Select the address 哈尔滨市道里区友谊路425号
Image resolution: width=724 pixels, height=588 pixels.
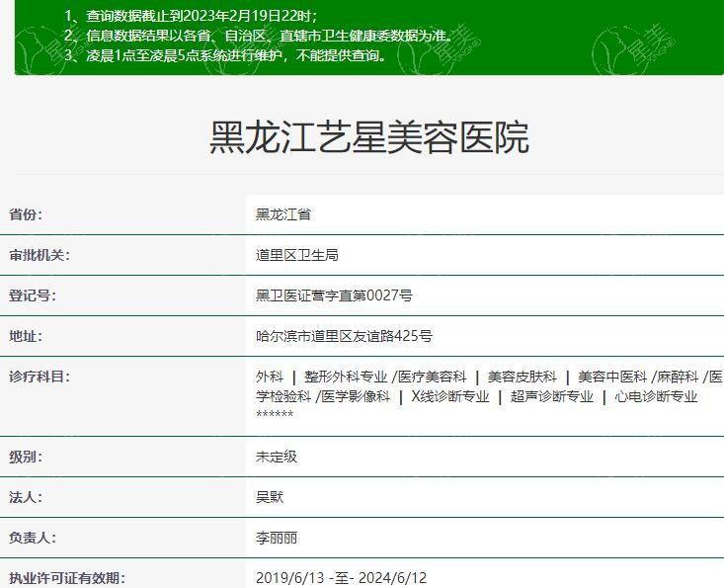pos(344,336)
